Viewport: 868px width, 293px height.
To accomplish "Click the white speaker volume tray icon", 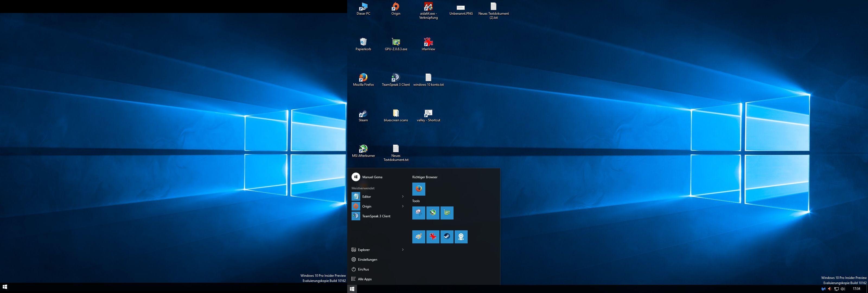I will 843,289.
